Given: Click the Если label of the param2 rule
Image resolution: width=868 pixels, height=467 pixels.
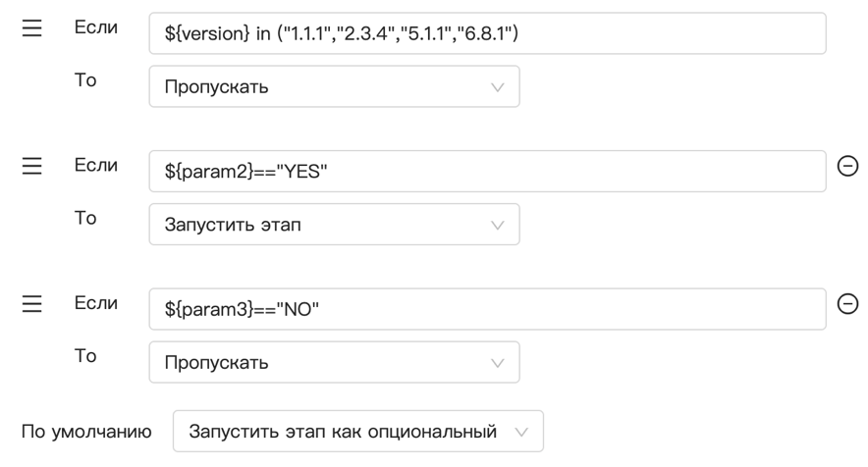Looking at the screenshot, I should [x=96, y=166].
